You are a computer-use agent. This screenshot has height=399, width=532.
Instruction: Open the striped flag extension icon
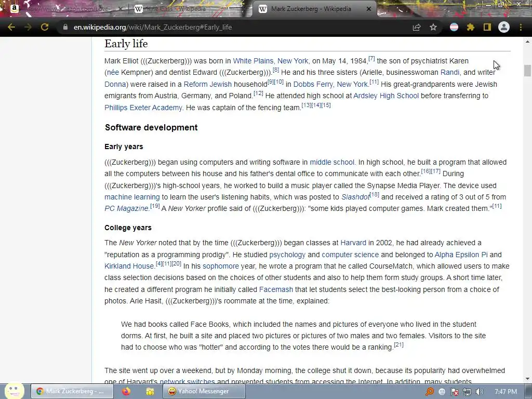tap(454, 27)
